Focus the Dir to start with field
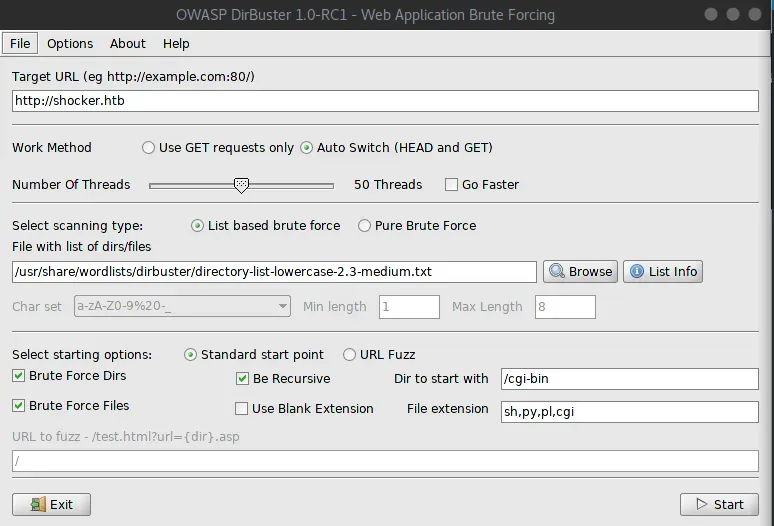The width and height of the screenshot is (774, 526). (629, 378)
